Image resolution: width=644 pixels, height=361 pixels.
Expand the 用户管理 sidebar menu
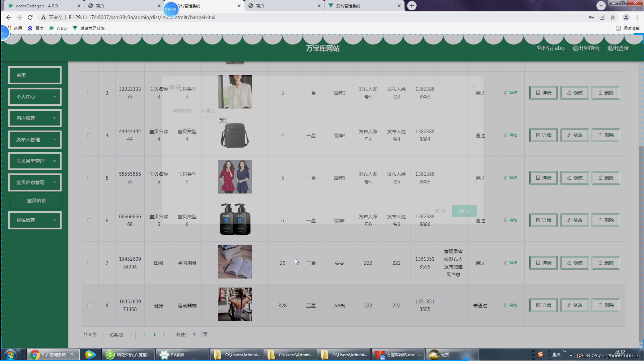pyautogui.click(x=35, y=118)
